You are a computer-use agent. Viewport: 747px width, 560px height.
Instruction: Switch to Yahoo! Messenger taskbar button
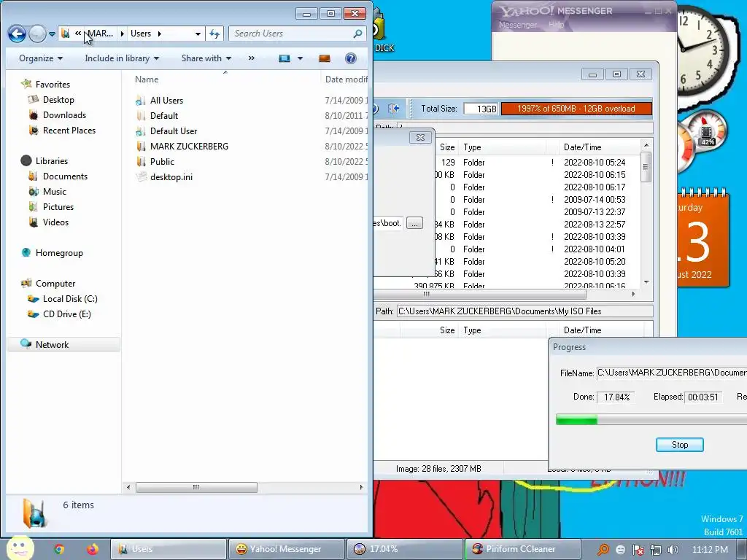[x=286, y=549]
